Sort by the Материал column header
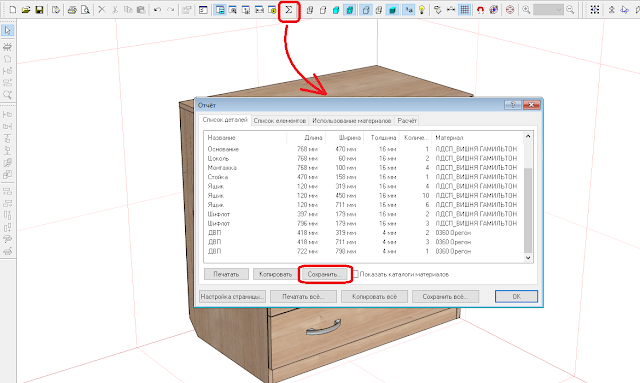Viewport: 640px width, 383px height. pos(477,138)
